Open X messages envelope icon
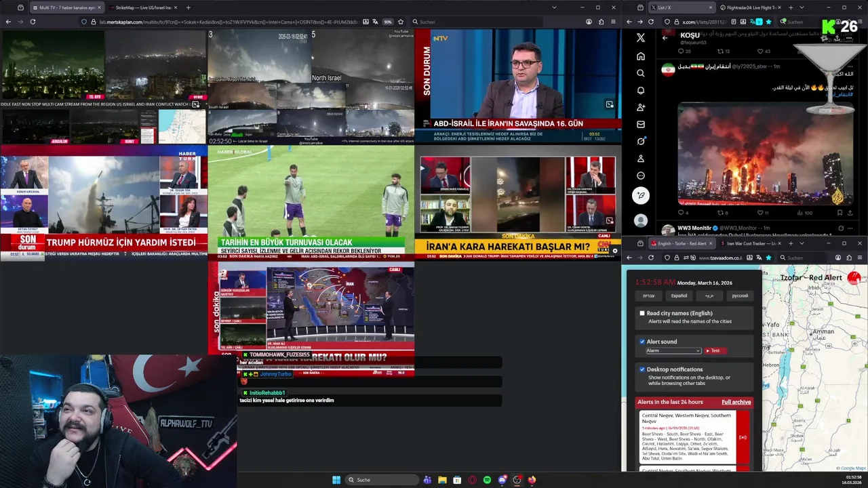This screenshot has width=868, height=488. [x=641, y=124]
